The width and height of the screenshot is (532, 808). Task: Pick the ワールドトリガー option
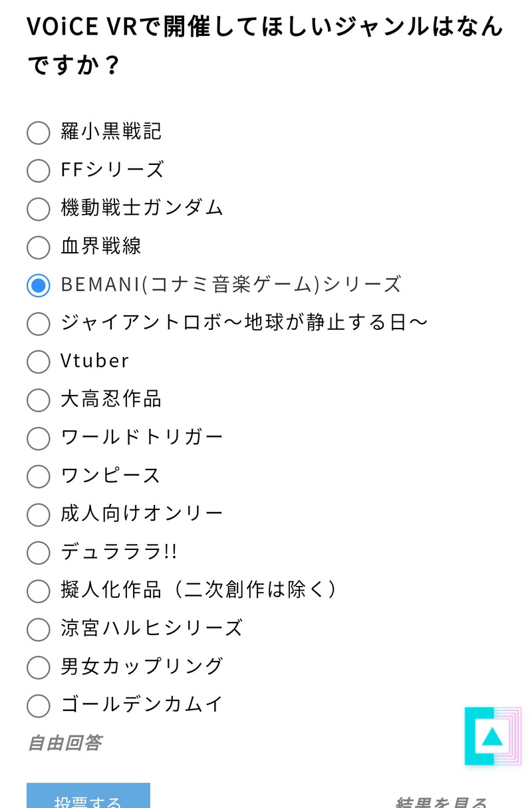tap(39, 438)
